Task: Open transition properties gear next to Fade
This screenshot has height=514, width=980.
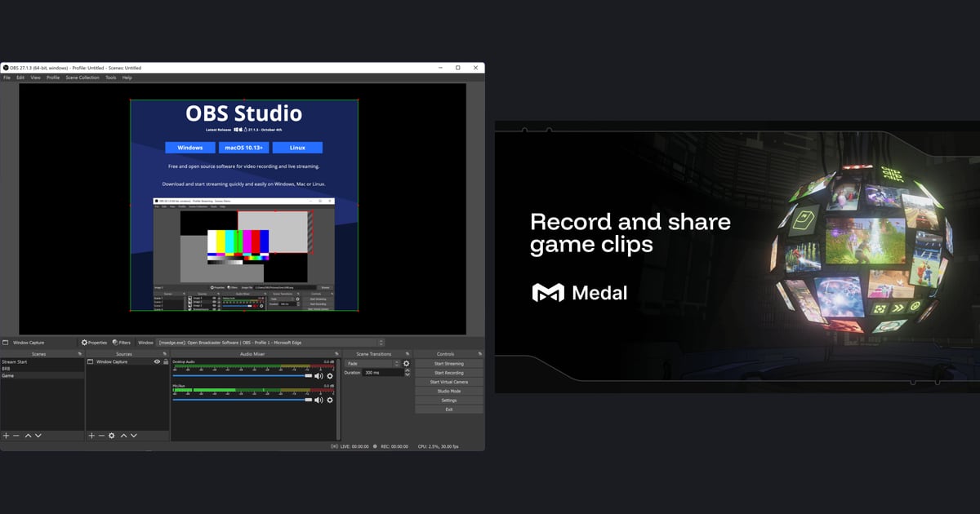Action: 407,363
